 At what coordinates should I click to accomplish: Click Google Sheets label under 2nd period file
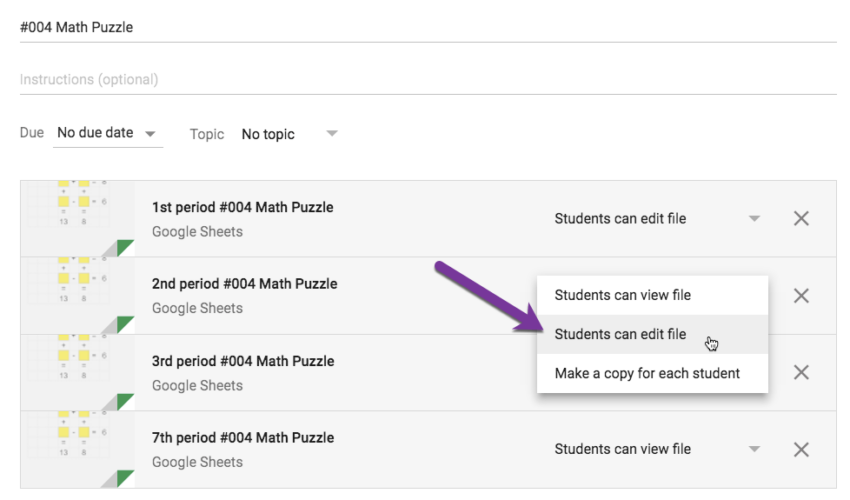pyautogui.click(x=197, y=308)
